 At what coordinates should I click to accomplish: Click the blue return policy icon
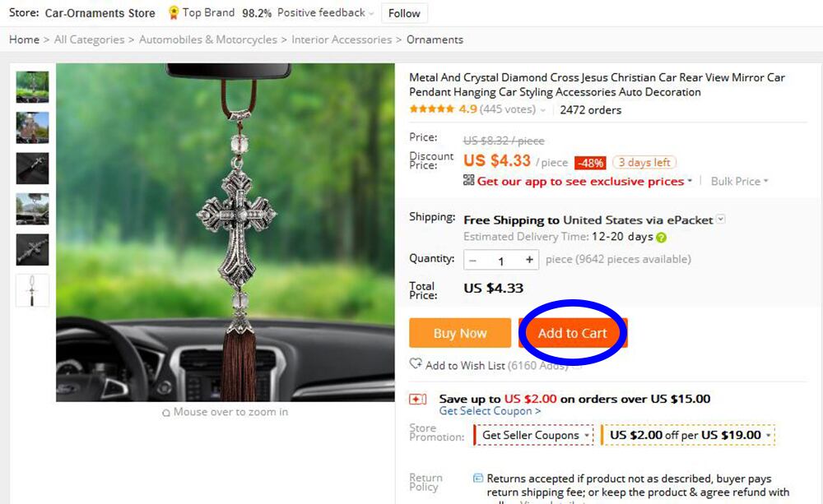tap(478, 478)
